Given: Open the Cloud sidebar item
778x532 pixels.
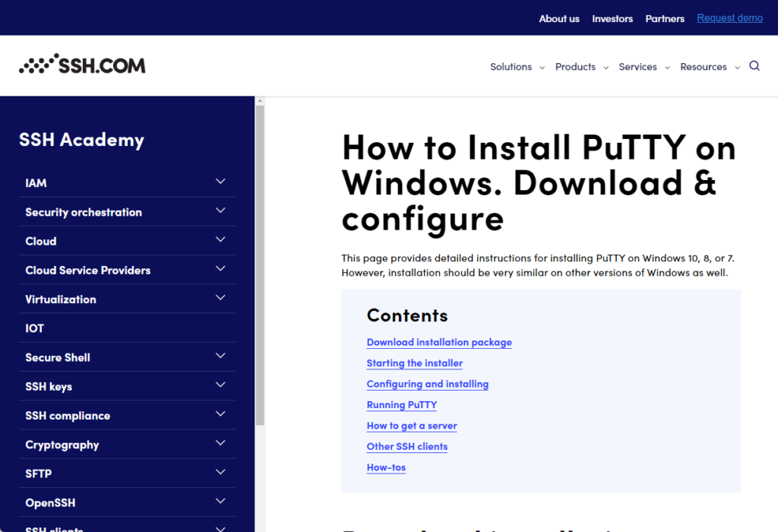Looking at the screenshot, I should click(x=41, y=241).
